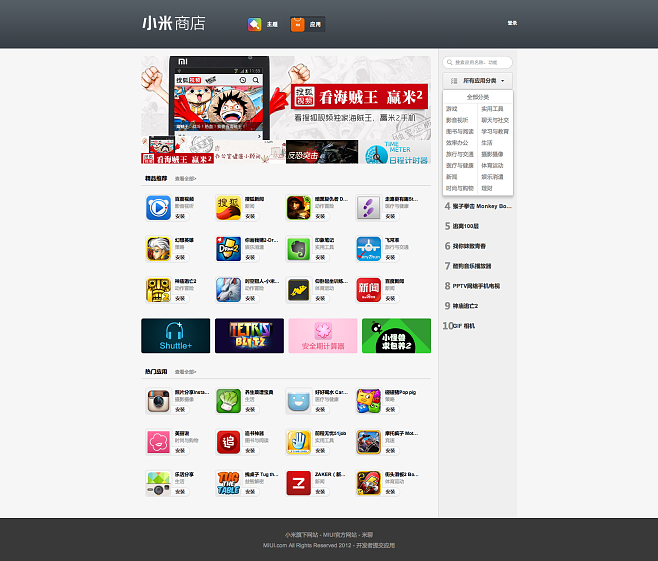Open the Draw 2 game icon
Viewport: 658px width, 561px height.
228,249
